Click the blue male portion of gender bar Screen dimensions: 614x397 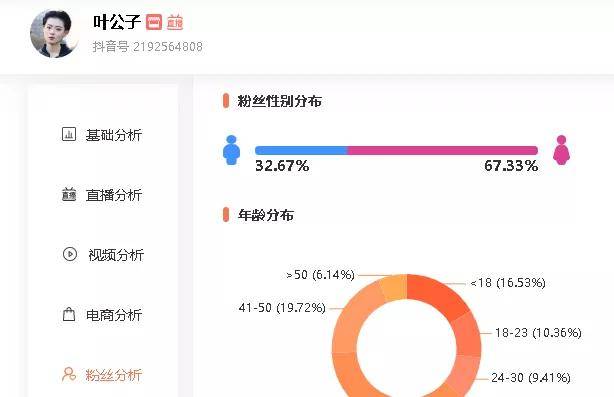point(301,150)
